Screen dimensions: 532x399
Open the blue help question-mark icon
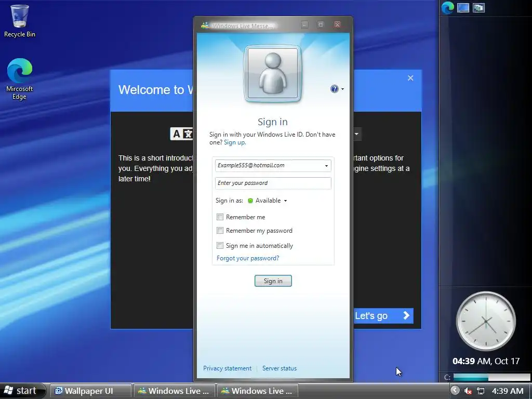(334, 89)
